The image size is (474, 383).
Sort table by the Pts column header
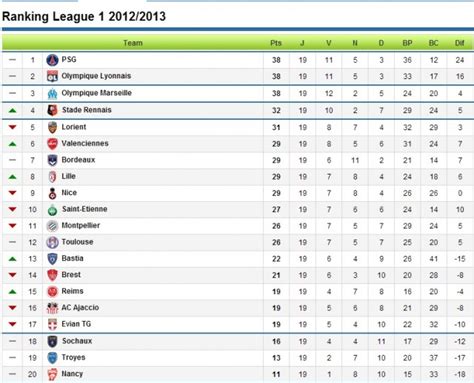coord(276,43)
